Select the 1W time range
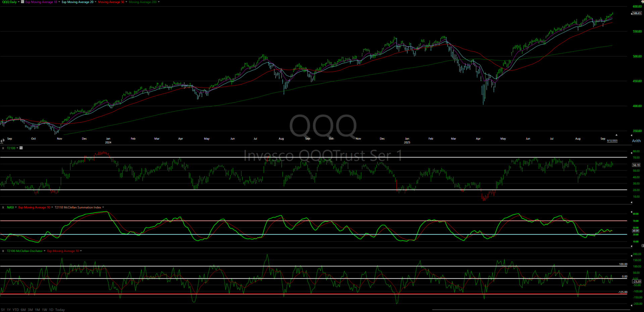The height and width of the screenshot is (312, 644). [44, 310]
